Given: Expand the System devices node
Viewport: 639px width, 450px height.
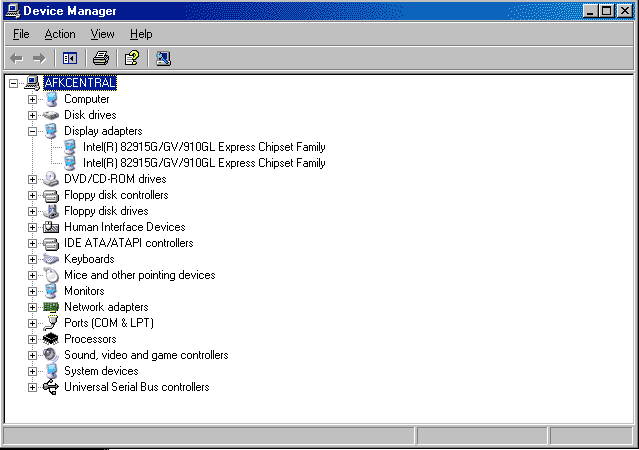Looking at the screenshot, I should pyautogui.click(x=33, y=371).
